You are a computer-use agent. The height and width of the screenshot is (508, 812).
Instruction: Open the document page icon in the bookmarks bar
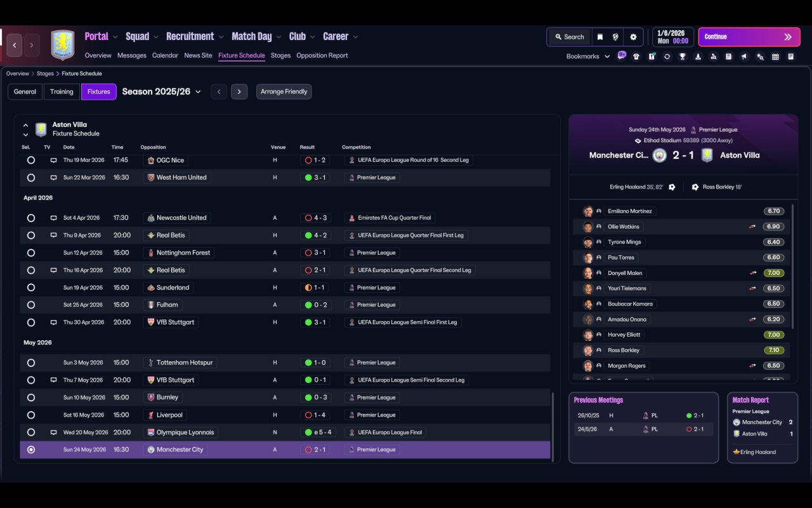[729, 57]
